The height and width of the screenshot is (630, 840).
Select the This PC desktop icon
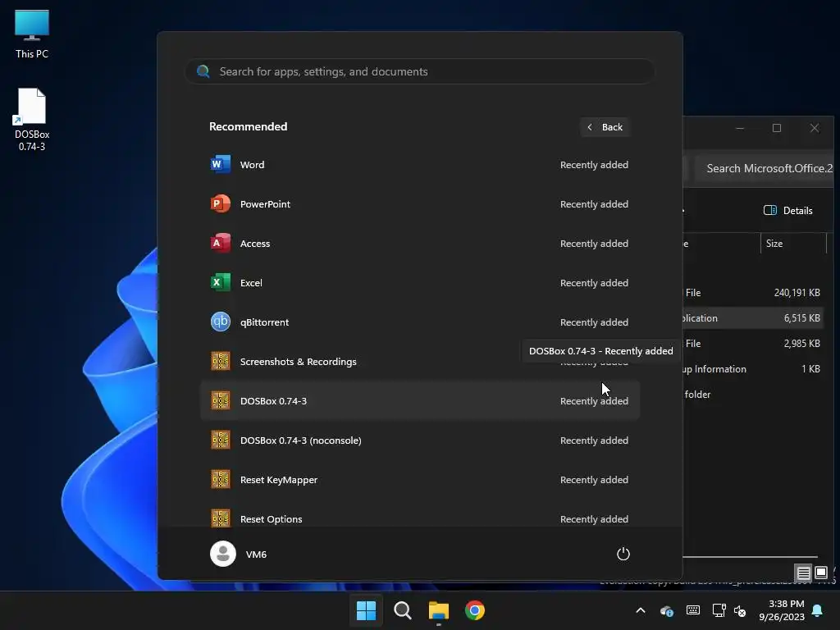(x=32, y=34)
